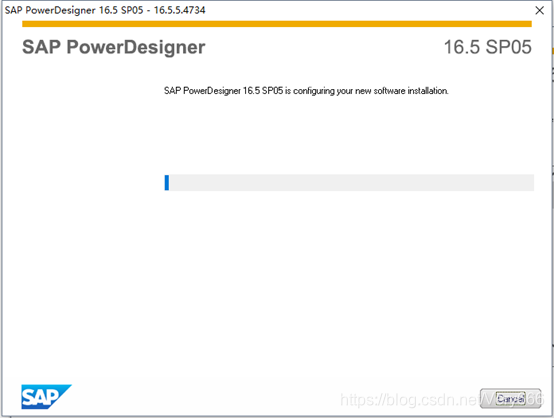Click the "16.5 SP05" version text
This screenshot has width=554, height=418.
pos(487,47)
